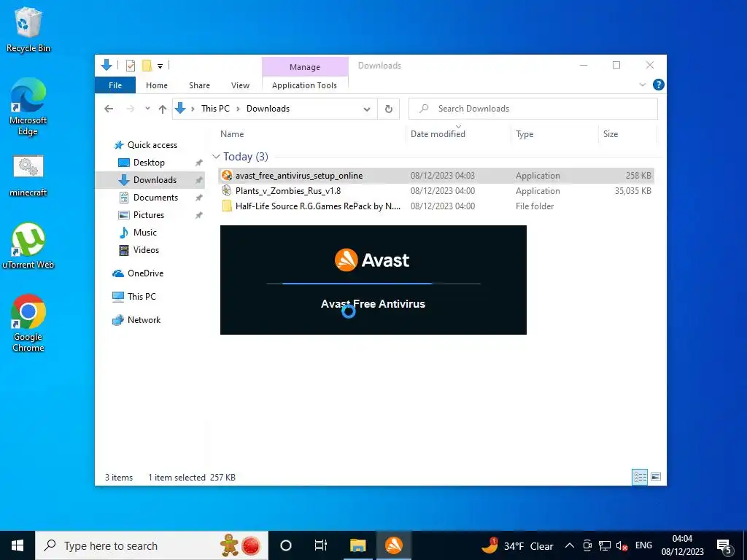The image size is (747, 560).
Task: Click the Avast installer progress bar
Action: pos(373,284)
